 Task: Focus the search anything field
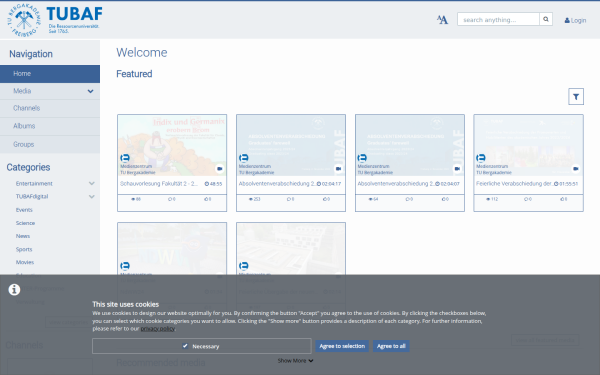(498, 19)
